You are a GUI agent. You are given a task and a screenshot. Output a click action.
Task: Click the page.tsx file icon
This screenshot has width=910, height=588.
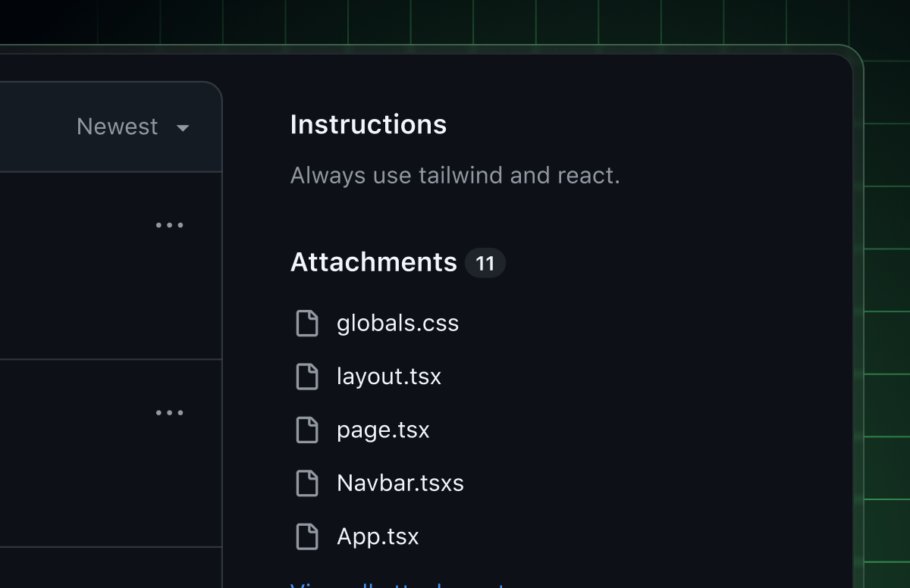click(307, 430)
